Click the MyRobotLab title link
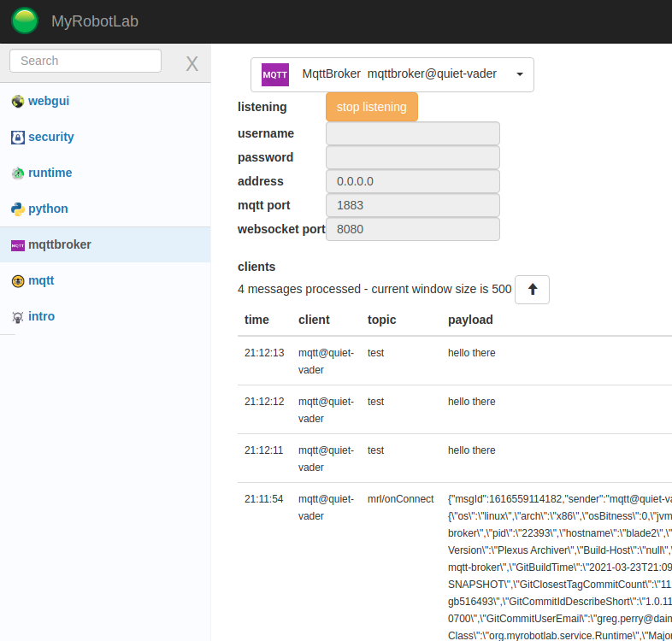672x641 pixels. pyautogui.click(x=95, y=21)
